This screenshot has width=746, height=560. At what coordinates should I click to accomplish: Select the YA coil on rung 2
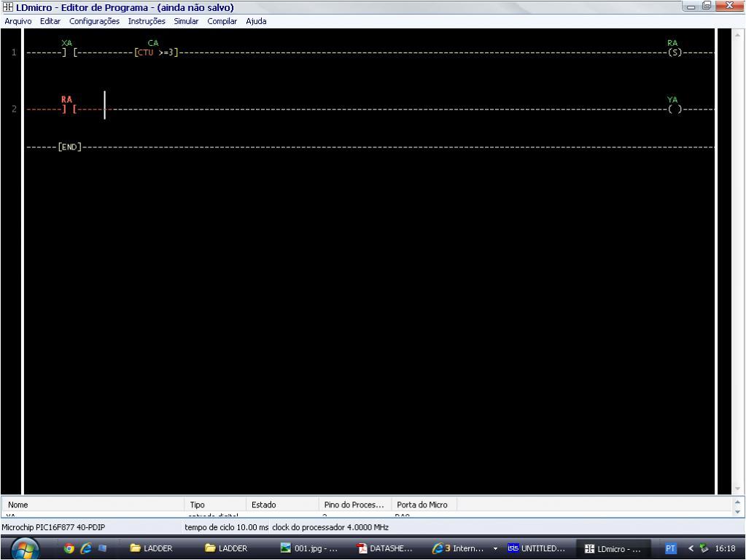coord(674,106)
